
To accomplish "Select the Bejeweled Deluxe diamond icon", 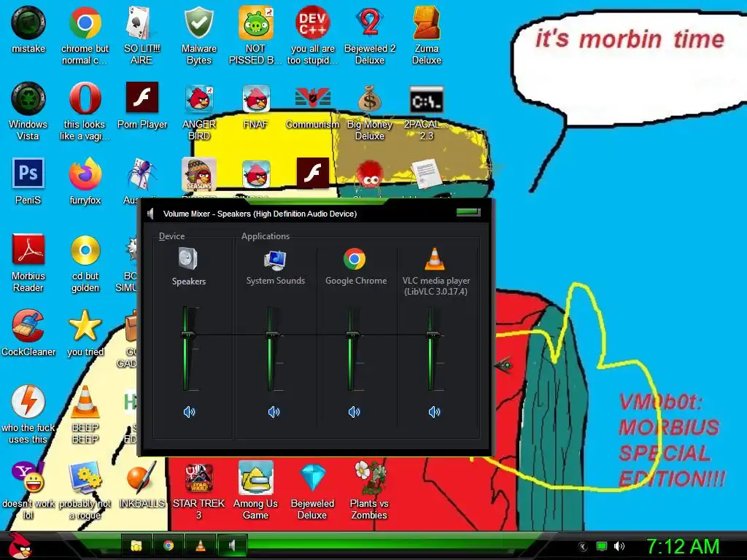I will pyautogui.click(x=312, y=490).
